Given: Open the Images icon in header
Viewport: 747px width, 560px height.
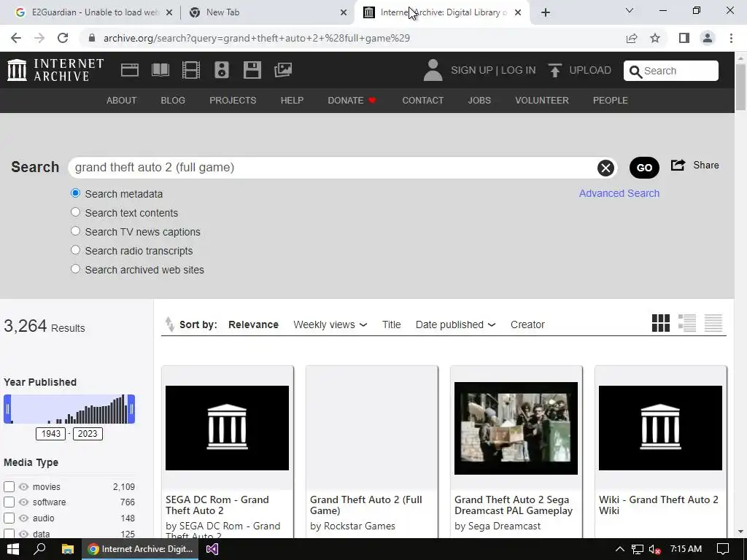Looking at the screenshot, I should tap(283, 70).
